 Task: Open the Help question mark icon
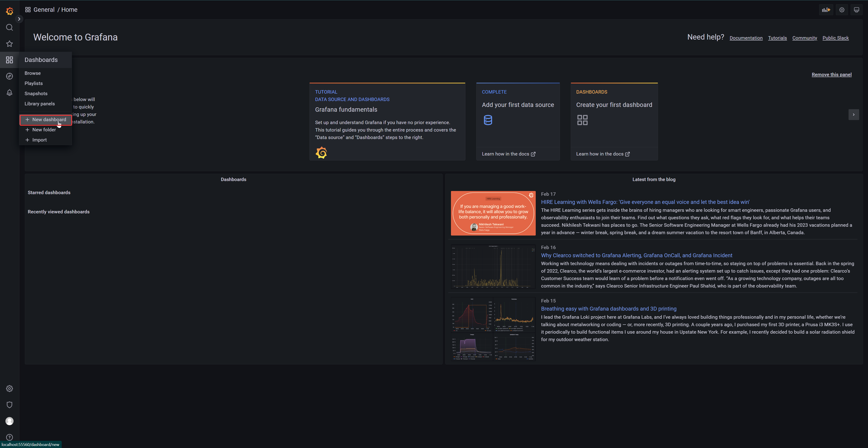click(9, 437)
